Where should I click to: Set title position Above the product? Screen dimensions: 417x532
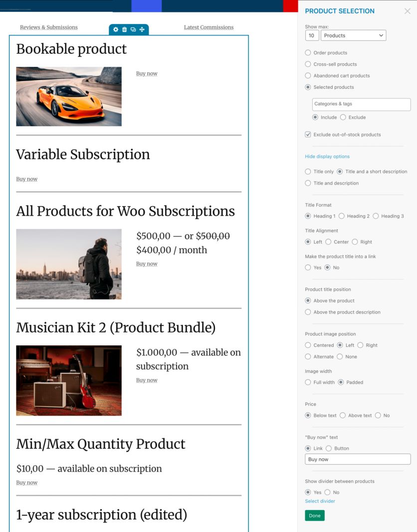click(x=308, y=300)
